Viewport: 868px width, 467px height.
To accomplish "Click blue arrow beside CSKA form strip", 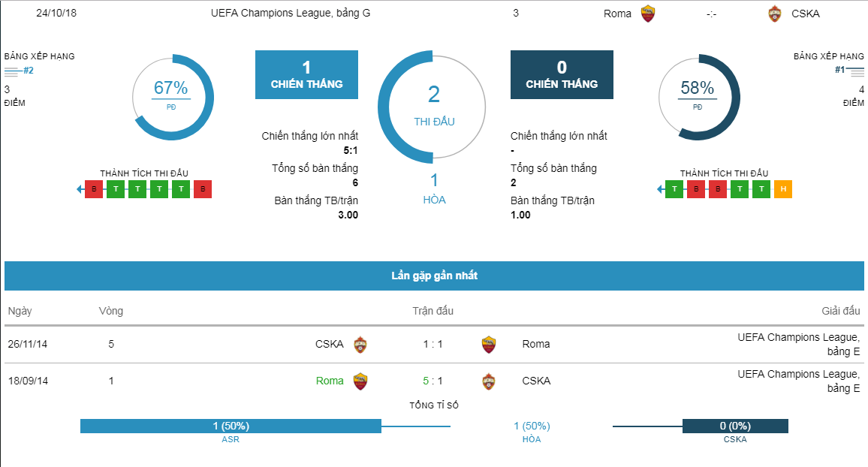I will (661, 189).
